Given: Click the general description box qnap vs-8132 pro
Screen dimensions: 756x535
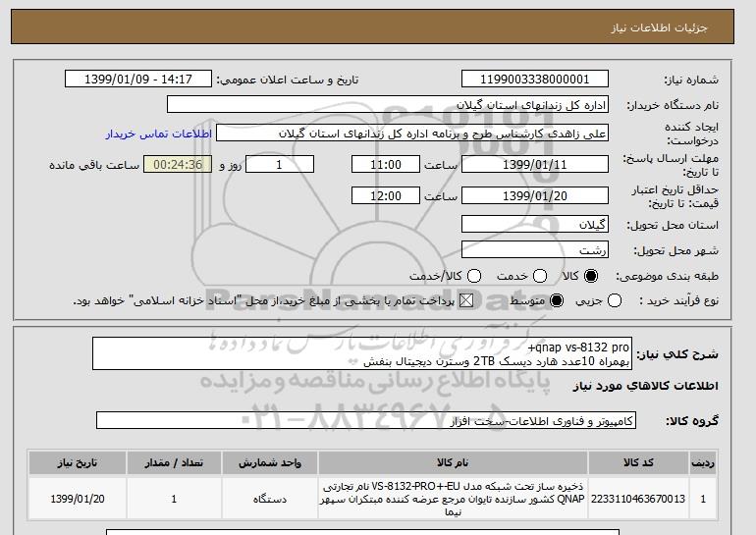Looking at the screenshot, I should click(x=362, y=353).
